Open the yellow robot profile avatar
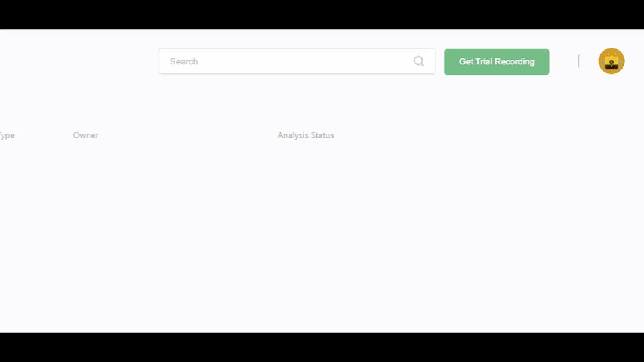The height and width of the screenshot is (362, 644). [x=611, y=61]
